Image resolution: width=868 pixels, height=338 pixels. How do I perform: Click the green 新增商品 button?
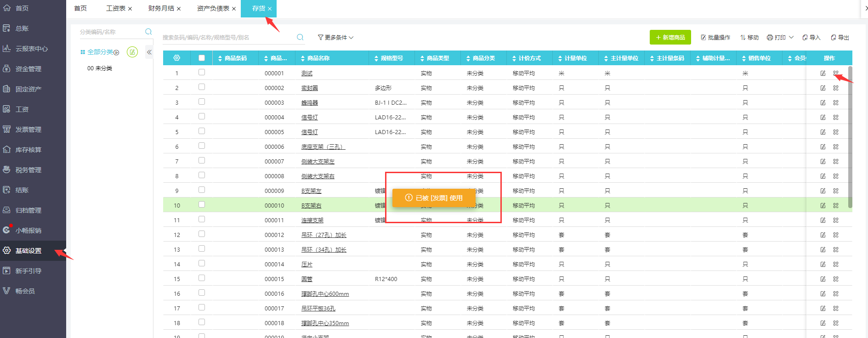[670, 37]
